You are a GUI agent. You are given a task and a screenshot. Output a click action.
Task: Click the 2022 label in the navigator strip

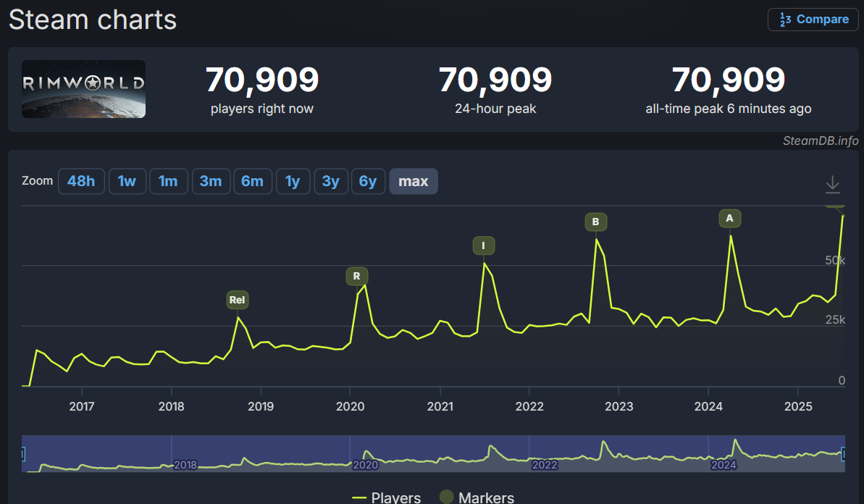click(x=545, y=465)
